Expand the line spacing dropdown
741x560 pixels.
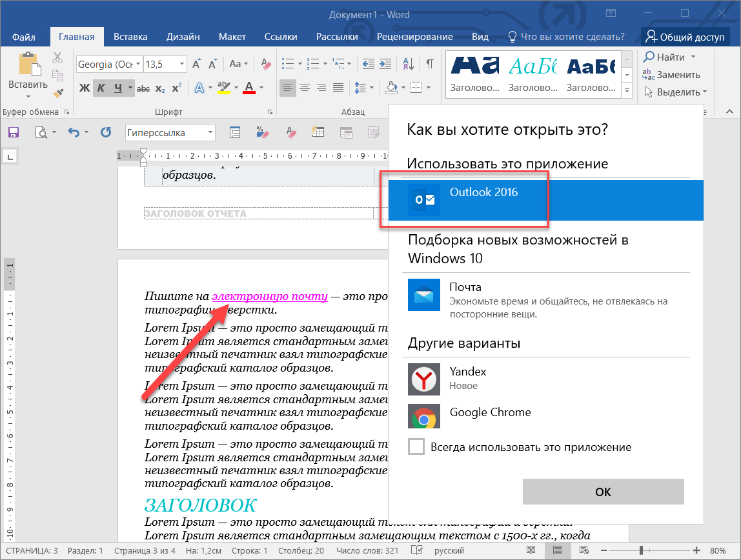click(x=371, y=88)
